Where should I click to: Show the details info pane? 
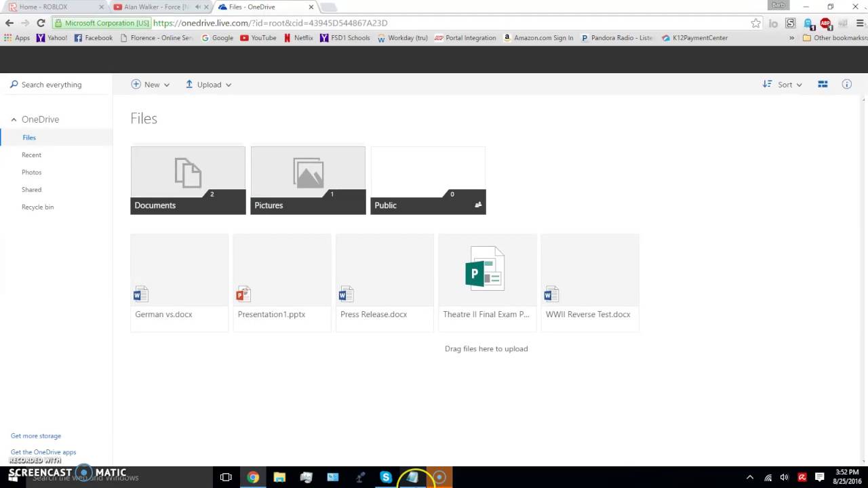coord(846,85)
